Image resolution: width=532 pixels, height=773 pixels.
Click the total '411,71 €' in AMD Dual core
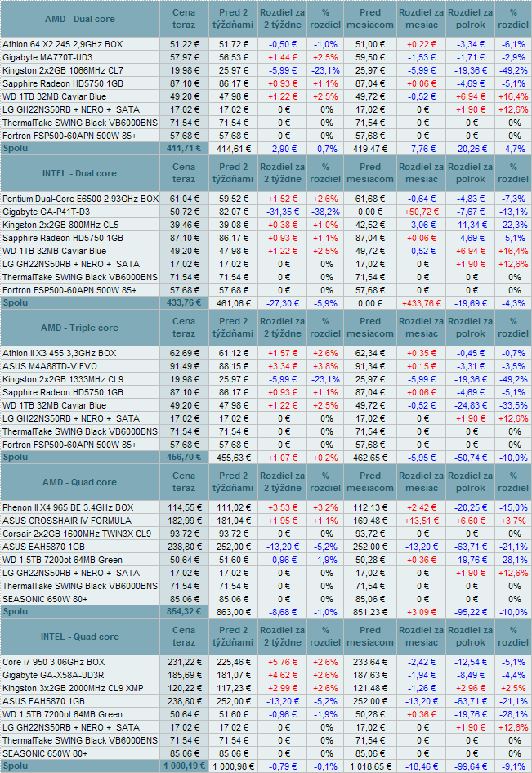(x=184, y=148)
